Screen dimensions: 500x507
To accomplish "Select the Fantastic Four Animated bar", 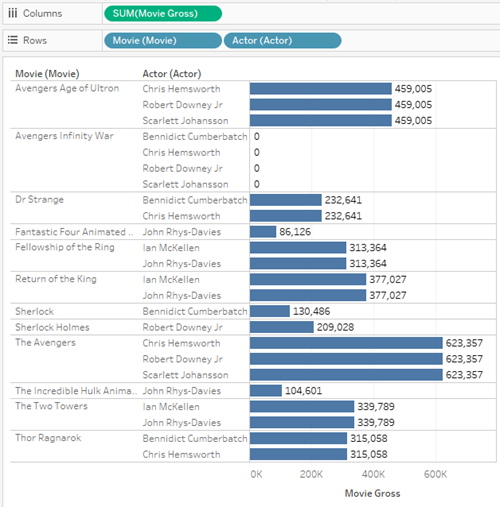I will point(263,232).
